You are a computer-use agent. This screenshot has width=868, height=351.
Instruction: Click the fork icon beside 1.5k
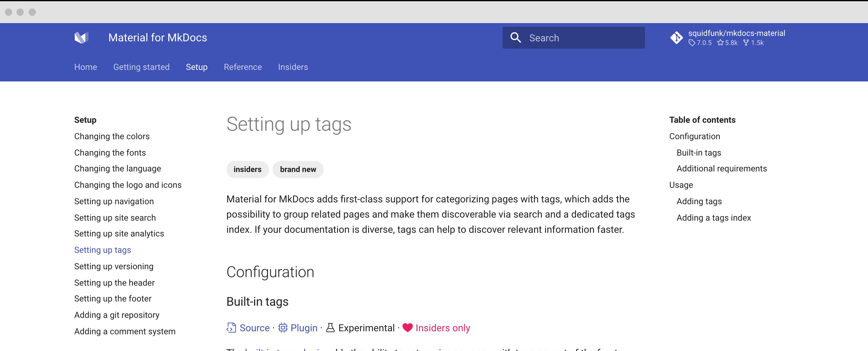pos(746,43)
